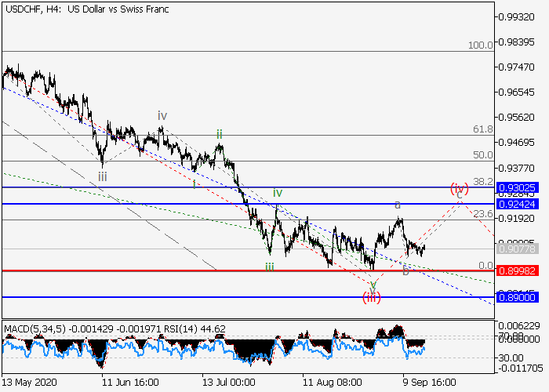Select the 11 Jun 16:00 date label
Screen dimensions: 549x392
129,383
